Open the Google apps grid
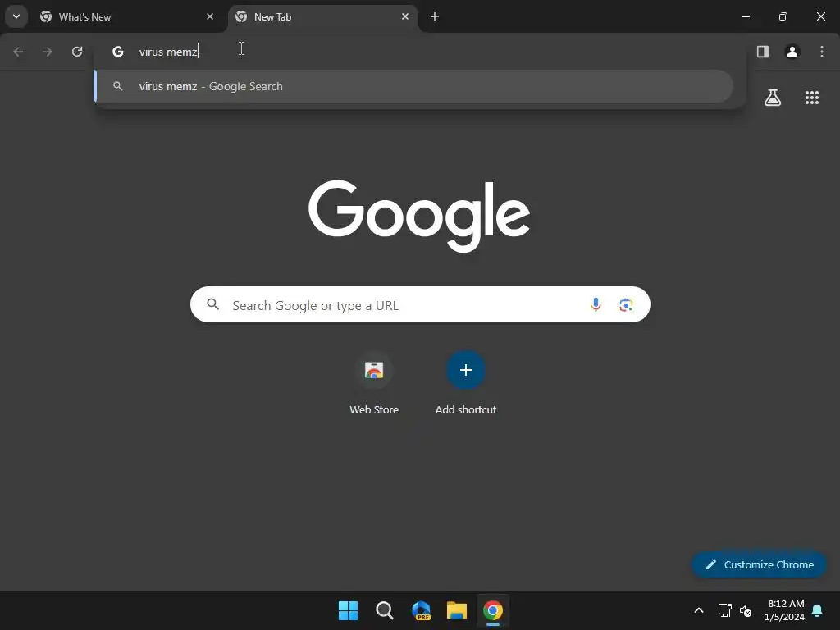The image size is (840, 630). (x=812, y=98)
